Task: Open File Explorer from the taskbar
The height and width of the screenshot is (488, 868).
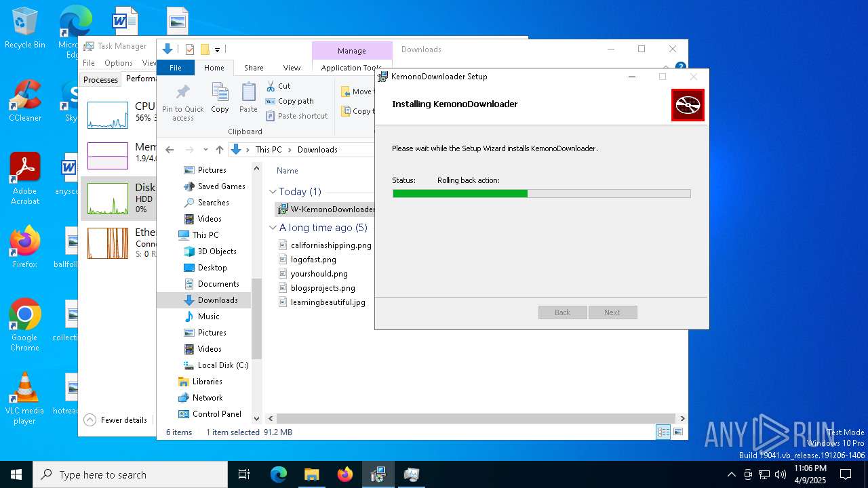Action: (x=311, y=474)
